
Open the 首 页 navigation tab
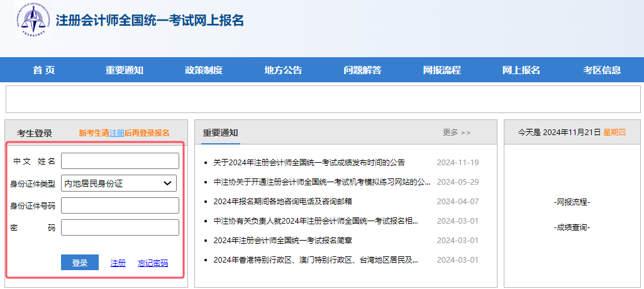tap(44, 70)
